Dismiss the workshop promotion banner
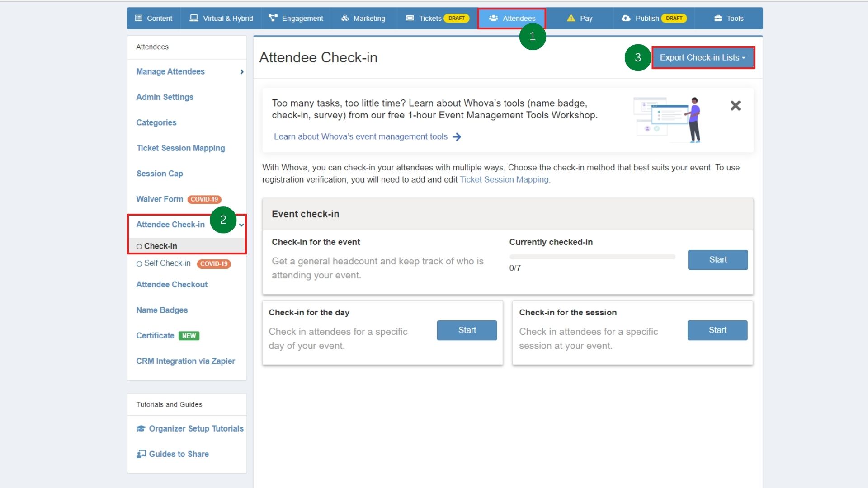 coord(735,105)
